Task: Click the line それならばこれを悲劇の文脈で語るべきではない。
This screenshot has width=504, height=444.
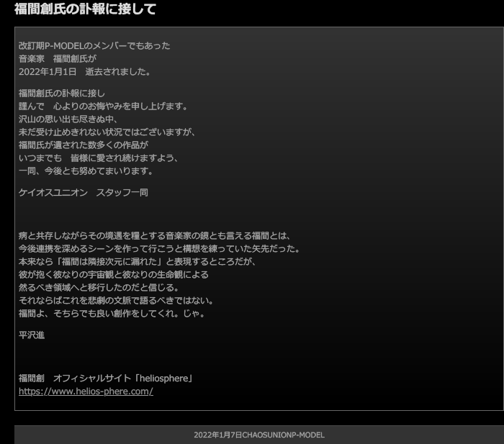Action: (116, 300)
